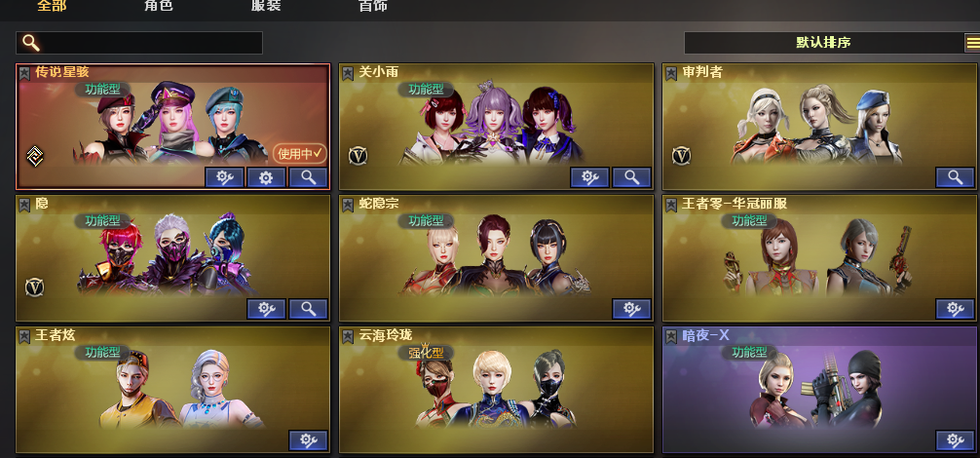Toggle favorite star badge on 审判者 card

(x=670, y=73)
